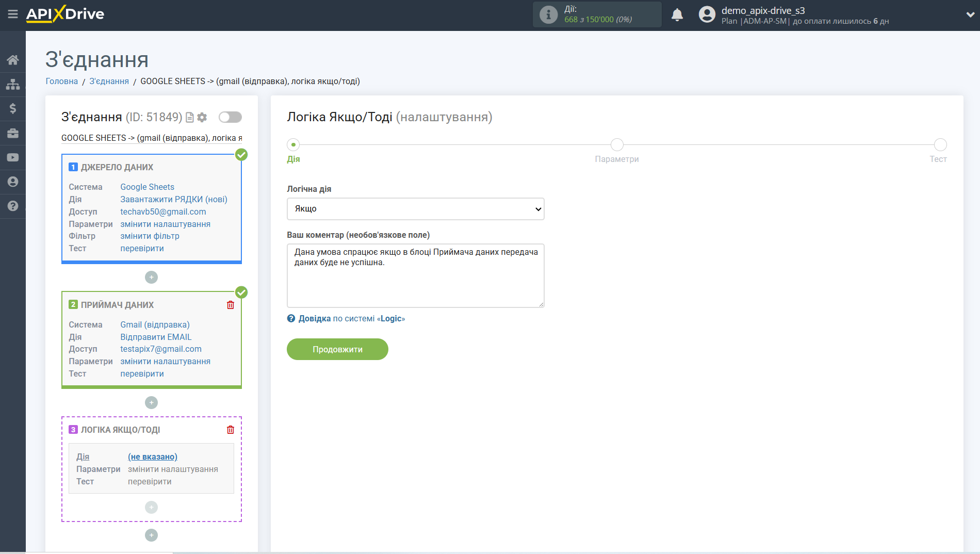Open the notifications bell
980x554 pixels.
[x=677, y=14]
